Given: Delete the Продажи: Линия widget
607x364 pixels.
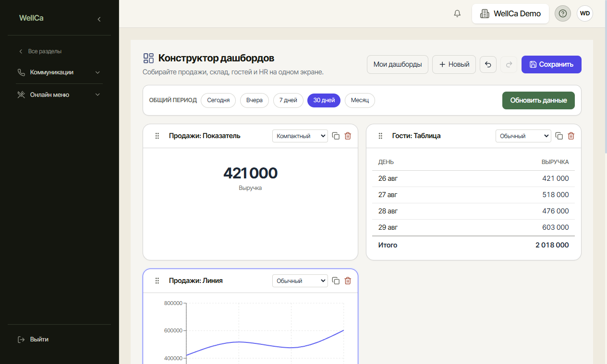Looking at the screenshot, I should [348, 281].
